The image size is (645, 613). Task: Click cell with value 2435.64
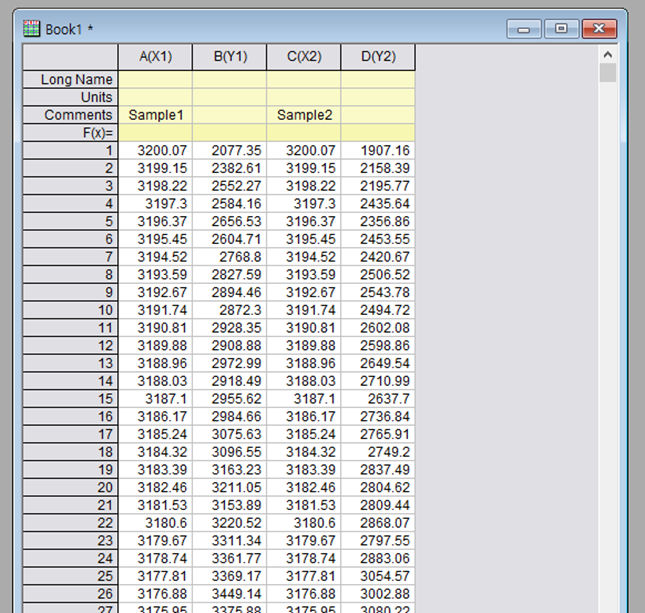[378, 204]
